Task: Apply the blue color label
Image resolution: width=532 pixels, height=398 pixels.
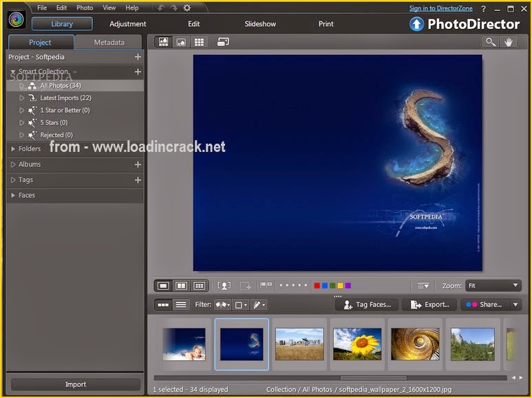Action: [x=325, y=285]
